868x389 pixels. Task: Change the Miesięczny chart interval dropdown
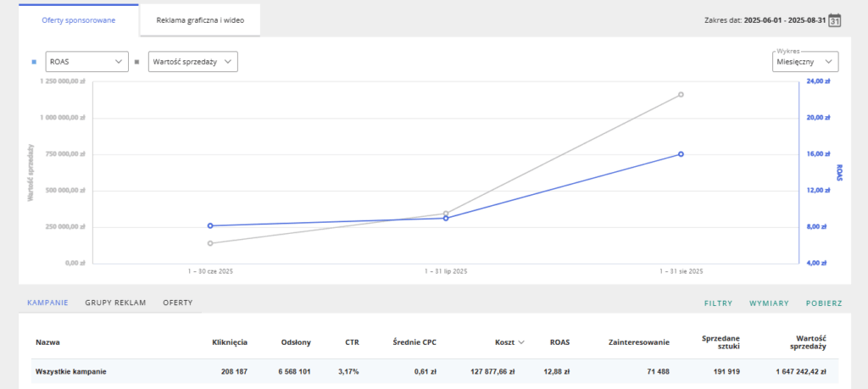pyautogui.click(x=804, y=62)
